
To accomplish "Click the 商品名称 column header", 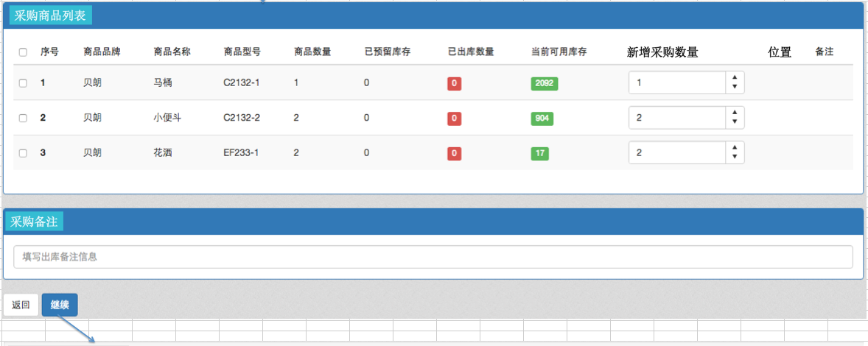I will [172, 52].
